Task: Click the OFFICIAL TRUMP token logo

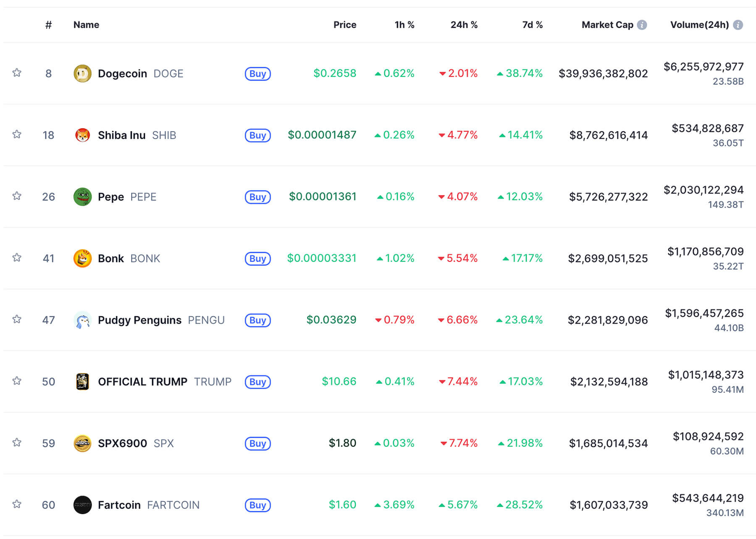Action: pyautogui.click(x=83, y=381)
